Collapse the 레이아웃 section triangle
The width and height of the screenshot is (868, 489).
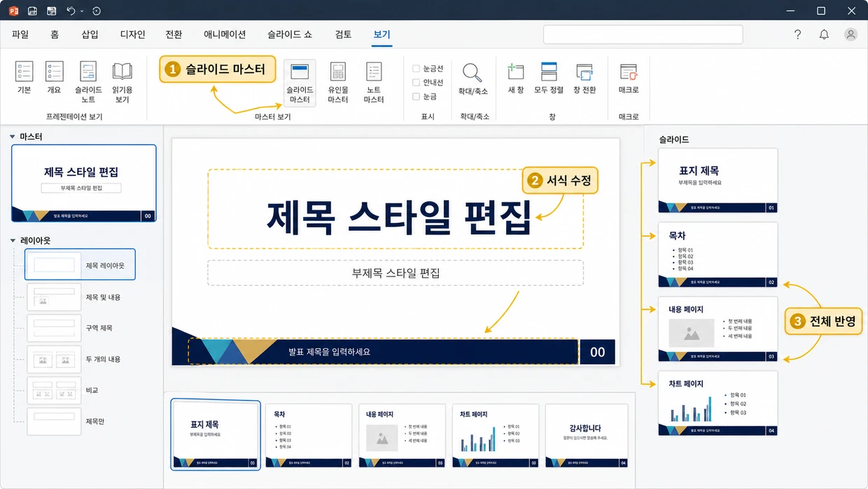(x=13, y=240)
